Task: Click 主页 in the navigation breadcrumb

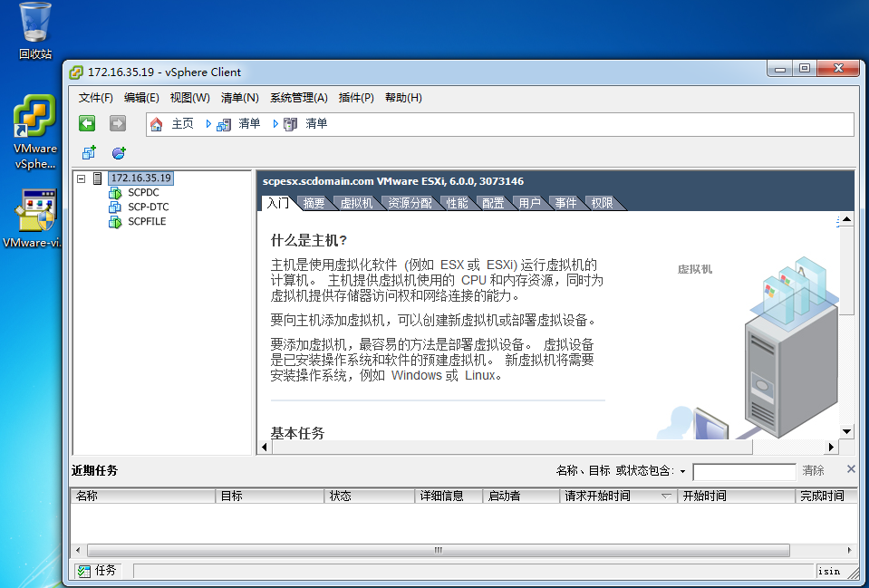Action: (x=182, y=123)
